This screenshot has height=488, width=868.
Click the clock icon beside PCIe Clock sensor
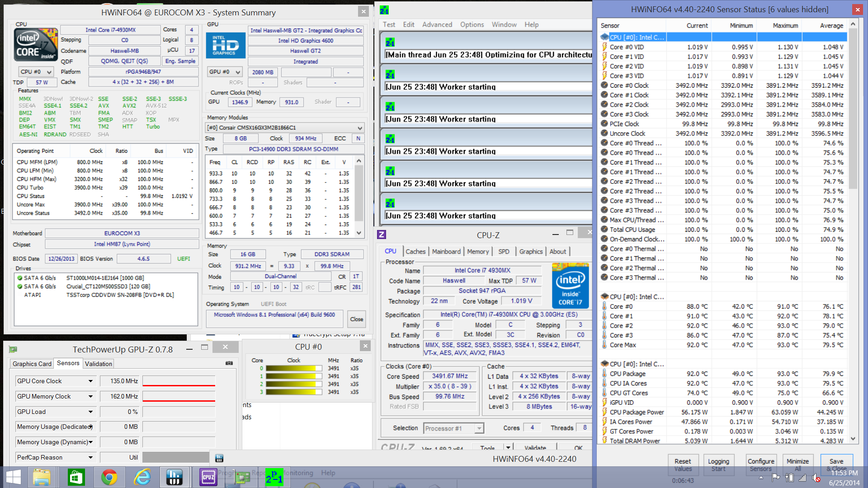point(604,123)
